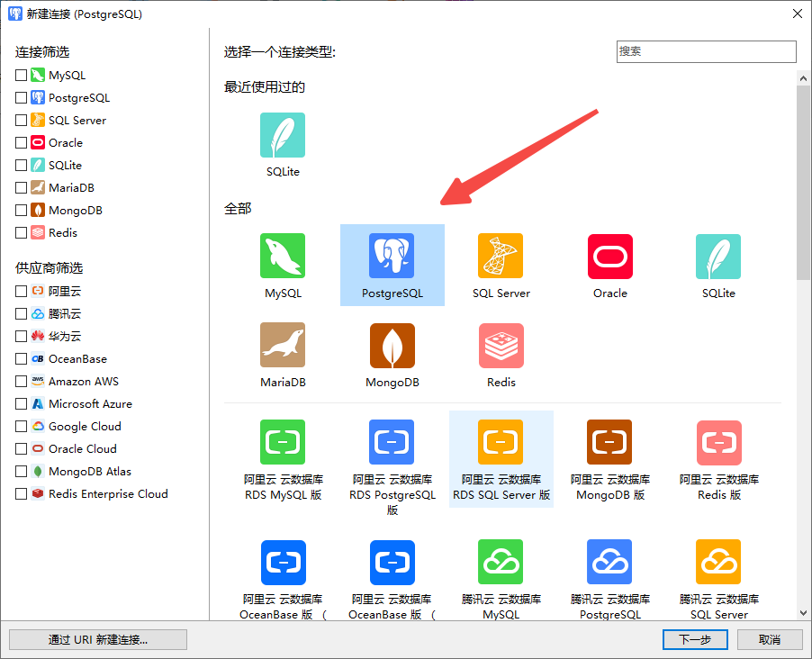
Task: Select the recently used SQLite connection icon
Action: click(283, 135)
